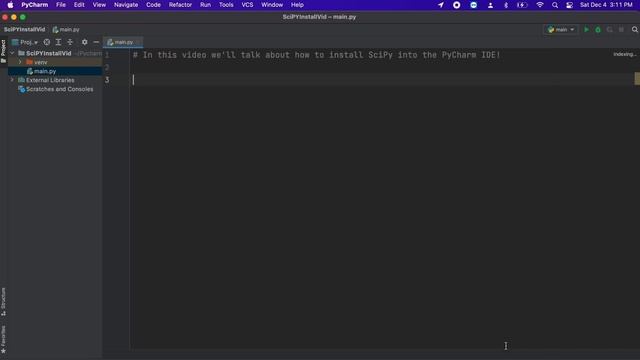This screenshot has height=360, width=640.
Task: Click SciPYInstallVid breadcrumb in navigation bar
Action: (24, 29)
